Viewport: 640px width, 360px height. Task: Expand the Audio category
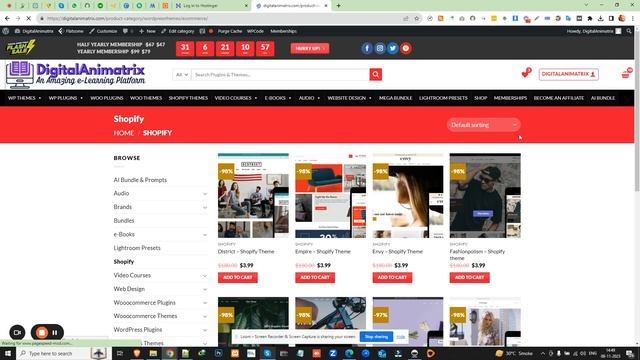205,194
